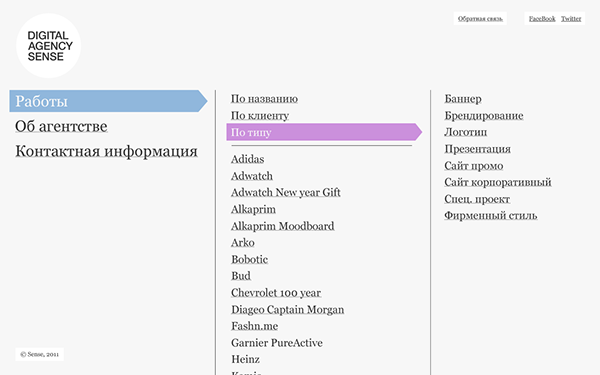Select the По типу filter
600x375 pixels.
(324, 132)
